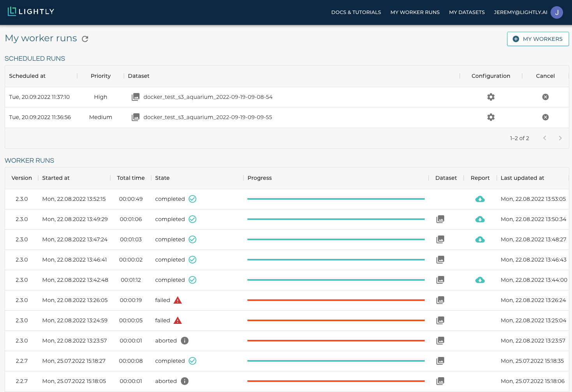Select the 'Medium' priority cell
The image size is (572, 392).
(x=101, y=117)
